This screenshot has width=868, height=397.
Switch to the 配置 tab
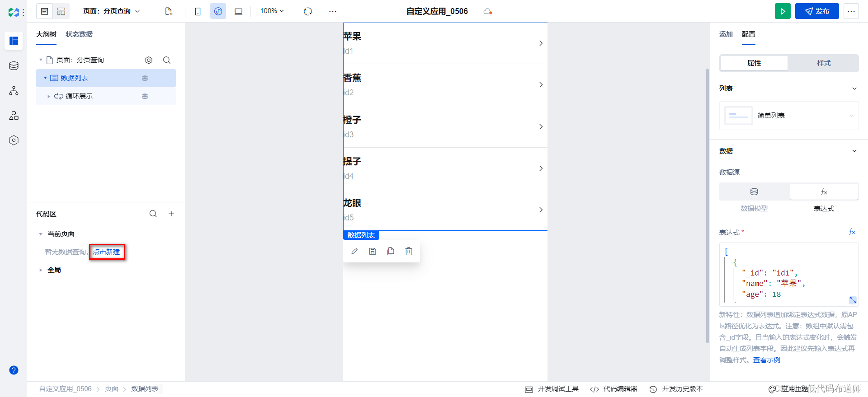(x=749, y=34)
